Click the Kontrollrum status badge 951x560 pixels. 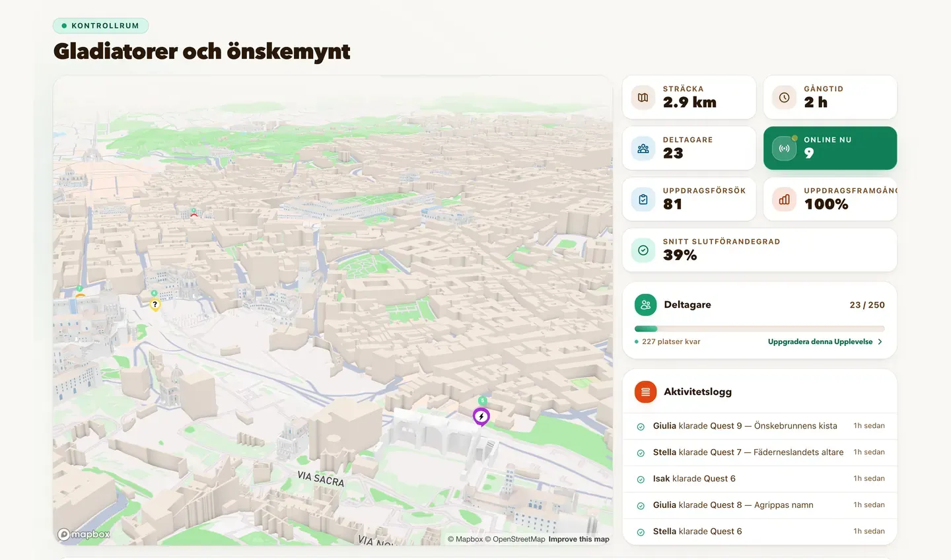click(100, 26)
